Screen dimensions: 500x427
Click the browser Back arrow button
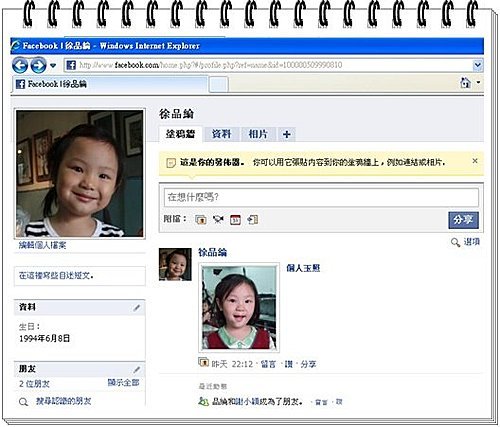[x=20, y=65]
